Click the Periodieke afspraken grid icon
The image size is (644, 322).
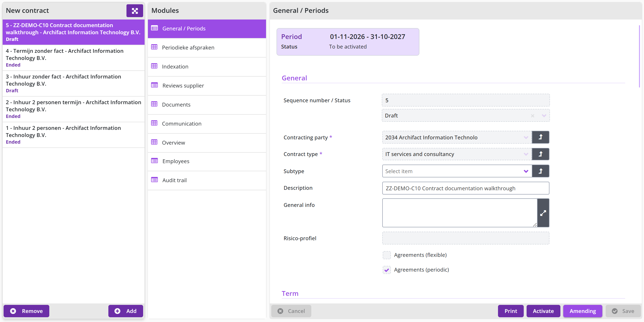click(x=154, y=47)
